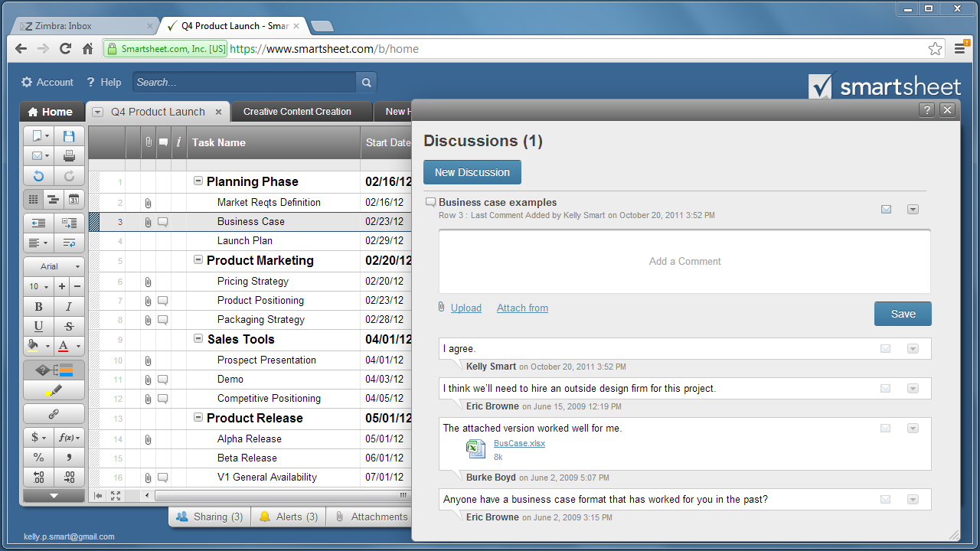
Task: Insert a hyperlink with the chain icon
Action: coord(54,413)
